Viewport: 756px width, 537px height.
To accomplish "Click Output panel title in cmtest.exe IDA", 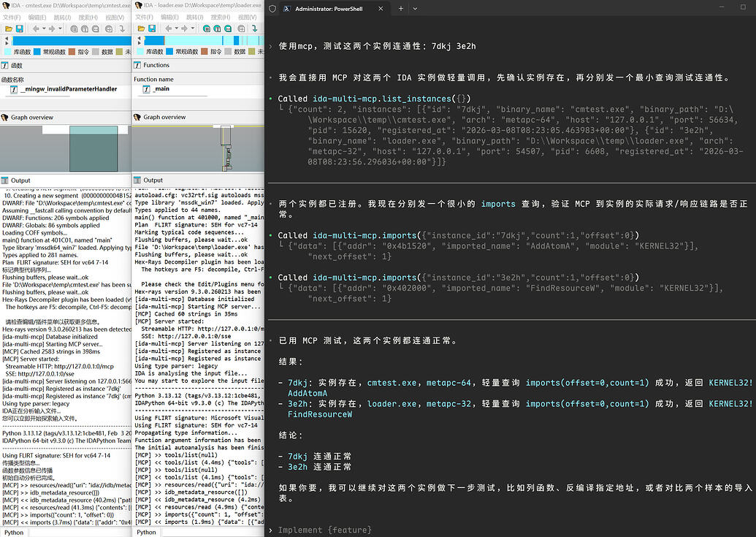I will 20,180.
